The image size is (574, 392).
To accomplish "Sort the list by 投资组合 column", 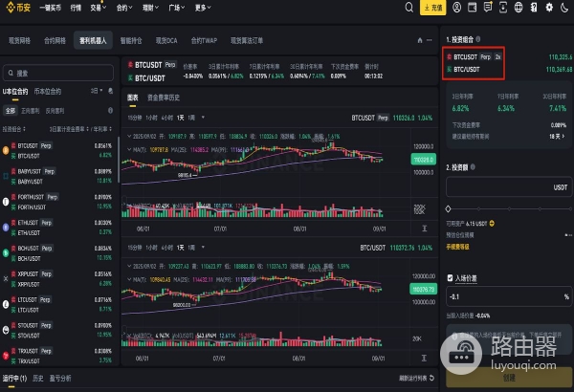I will (14, 129).
